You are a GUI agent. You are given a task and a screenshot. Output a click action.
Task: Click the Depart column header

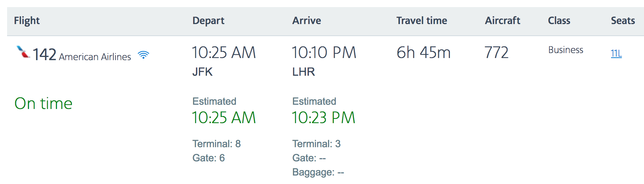tap(208, 21)
